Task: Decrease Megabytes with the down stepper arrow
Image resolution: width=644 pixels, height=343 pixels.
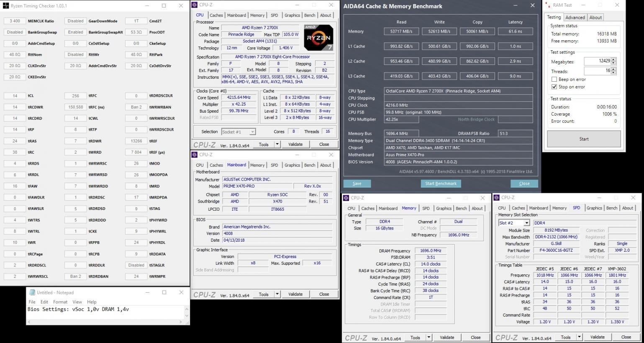Action: 613,63
